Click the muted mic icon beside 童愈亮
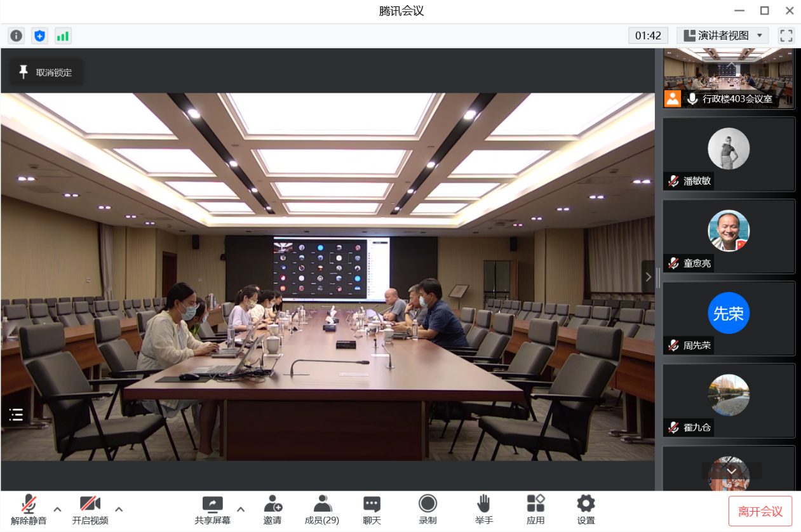 [673, 263]
